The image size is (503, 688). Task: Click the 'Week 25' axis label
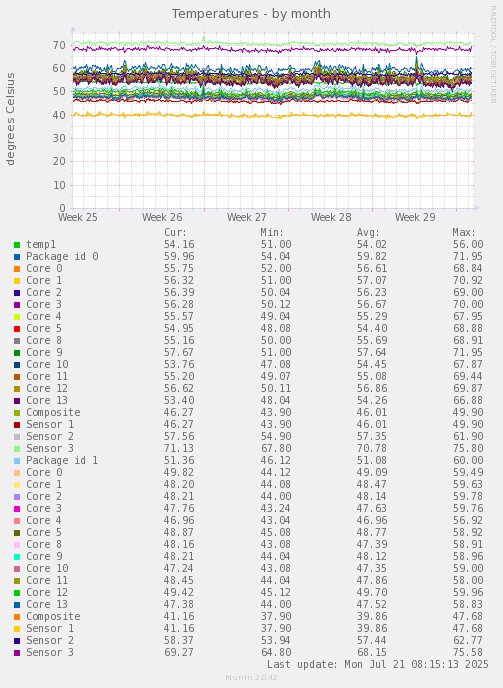pos(78,217)
